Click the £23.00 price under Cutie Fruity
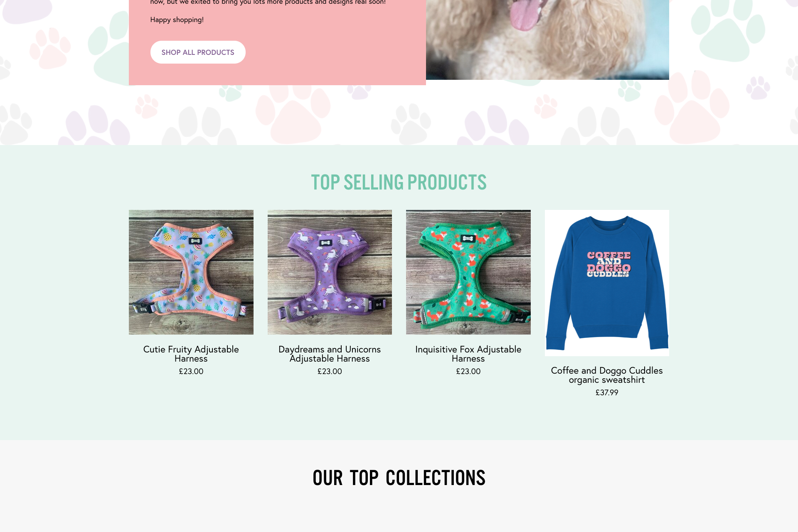Image resolution: width=798 pixels, height=532 pixels. (x=191, y=372)
